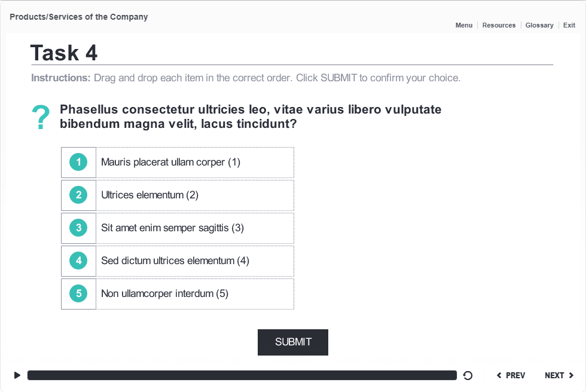Click the play icon on the playback bar
The height and width of the screenshot is (392, 586).
pos(17,375)
